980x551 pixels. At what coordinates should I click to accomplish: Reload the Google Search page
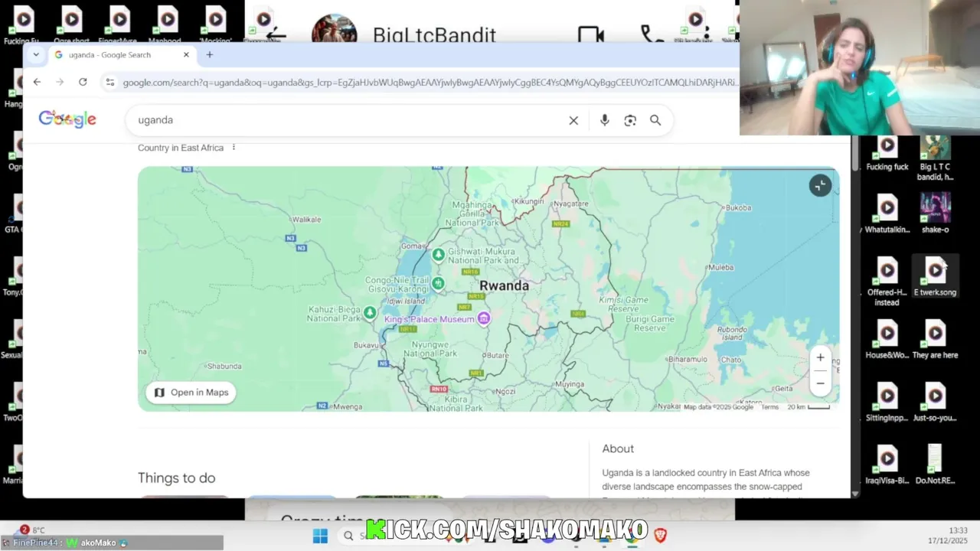click(83, 82)
